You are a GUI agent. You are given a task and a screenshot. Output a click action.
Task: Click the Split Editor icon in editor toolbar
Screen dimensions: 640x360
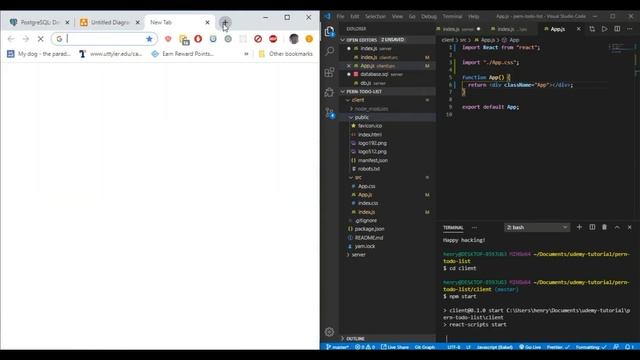617,29
